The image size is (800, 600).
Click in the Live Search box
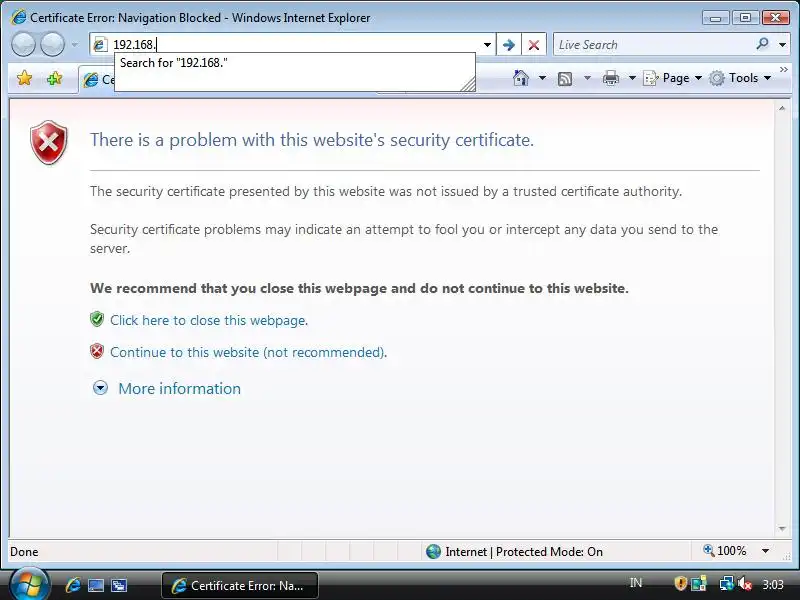point(653,45)
